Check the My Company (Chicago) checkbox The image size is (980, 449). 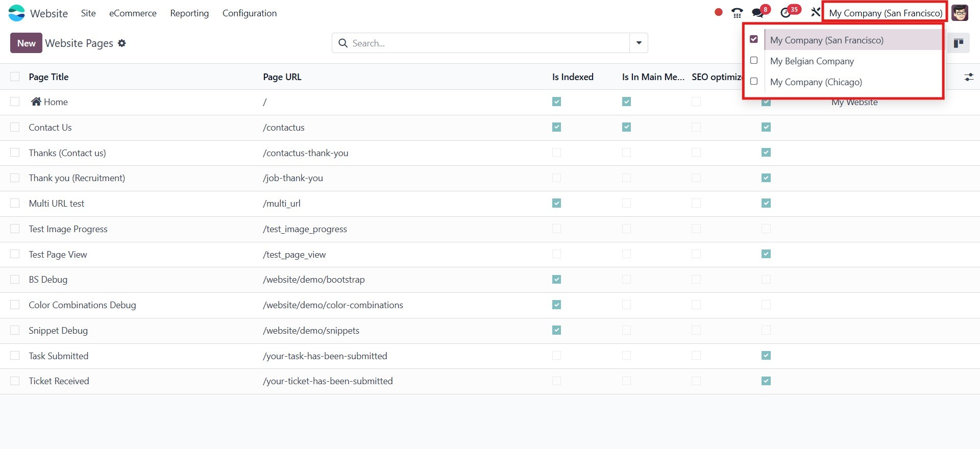click(x=754, y=82)
